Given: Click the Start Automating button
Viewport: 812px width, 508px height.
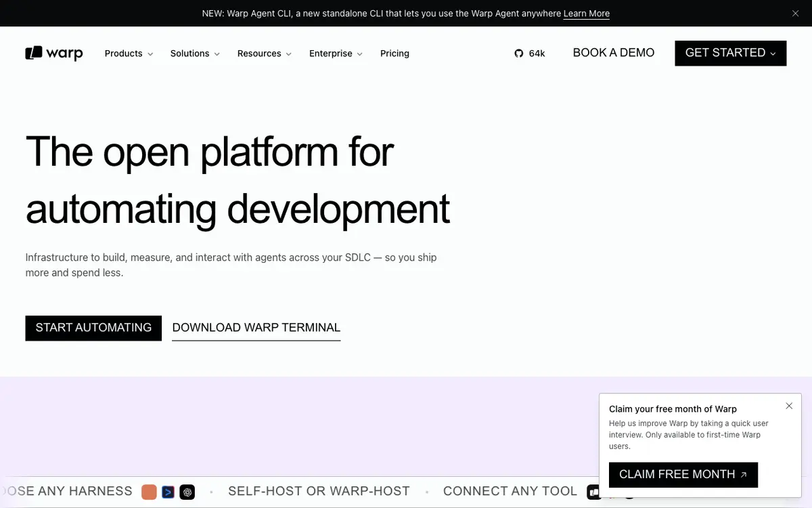Looking at the screenshot, I should (93, 328).
